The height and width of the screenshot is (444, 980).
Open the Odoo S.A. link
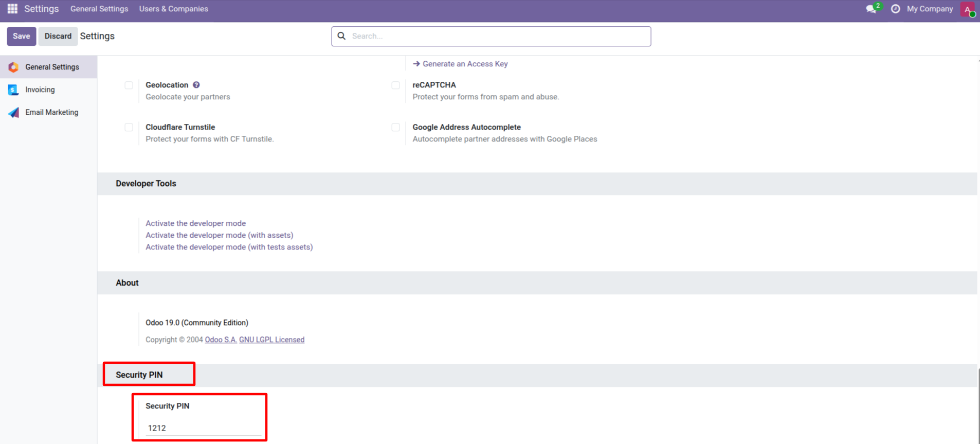pos(221,340)
